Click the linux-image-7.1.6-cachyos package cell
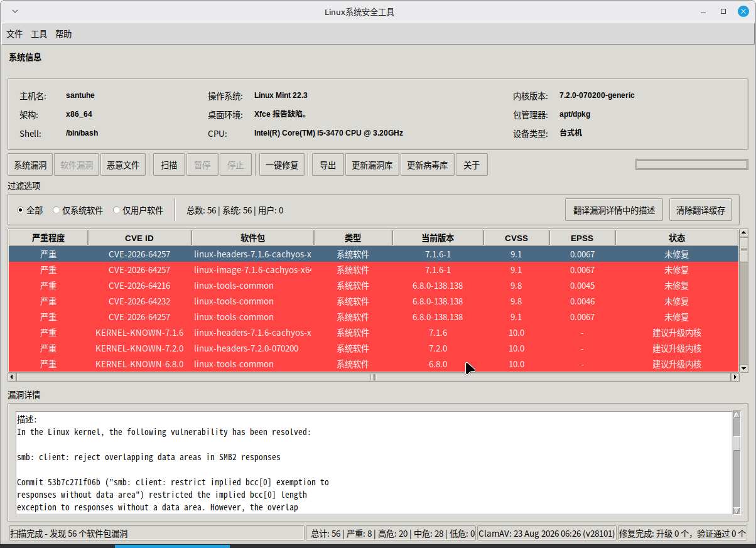The height and width of the screenshot is (548, 756). pos(252,270)
